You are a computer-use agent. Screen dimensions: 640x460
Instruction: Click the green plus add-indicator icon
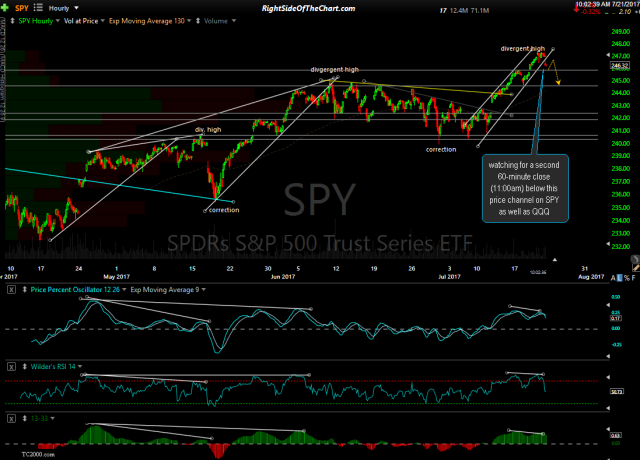click(x=4, y=8)
